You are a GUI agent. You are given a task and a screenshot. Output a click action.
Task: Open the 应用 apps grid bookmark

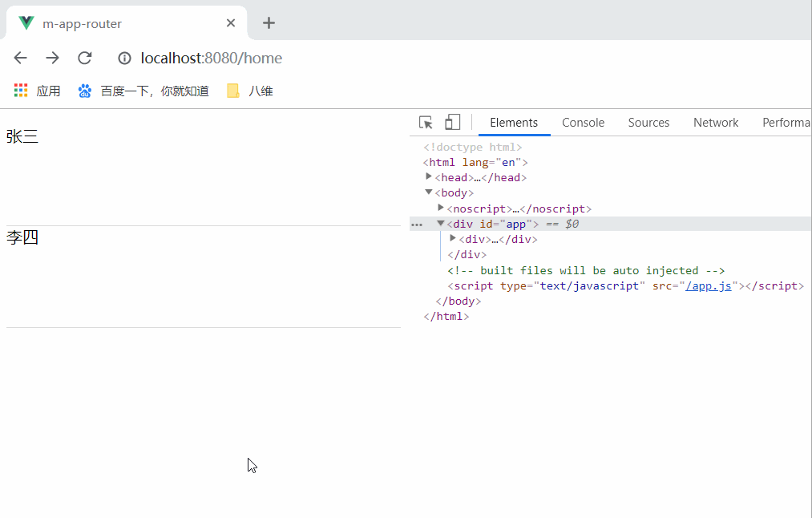coord(21,91)
